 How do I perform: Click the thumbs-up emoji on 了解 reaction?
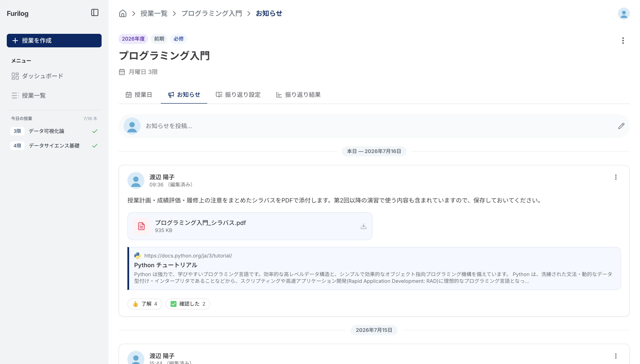pos(135,304)
